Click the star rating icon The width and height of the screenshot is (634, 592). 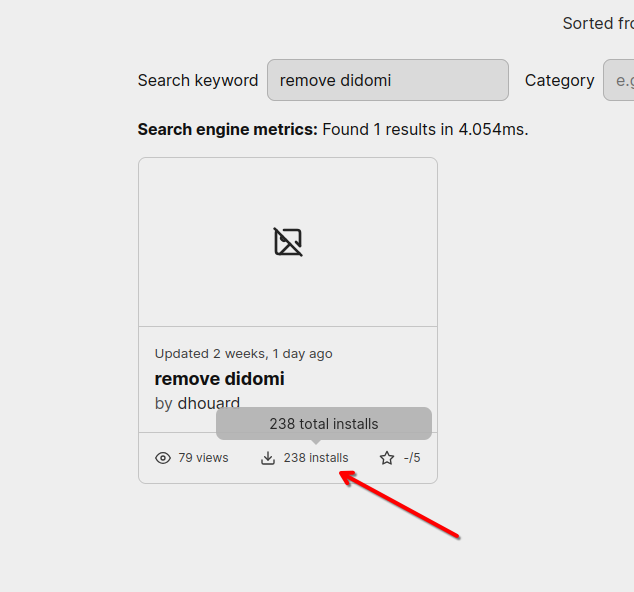tap(387, 458)
